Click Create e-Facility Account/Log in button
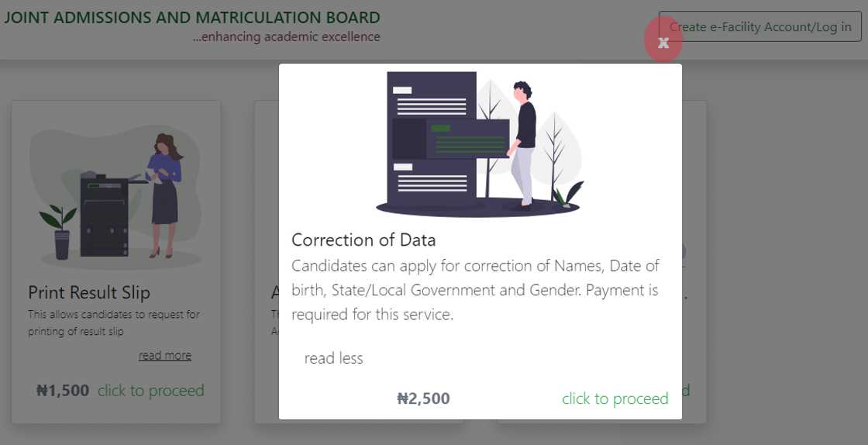Viewport: 868px width, 445px height. pyautogui.click(x=759, y=26)
